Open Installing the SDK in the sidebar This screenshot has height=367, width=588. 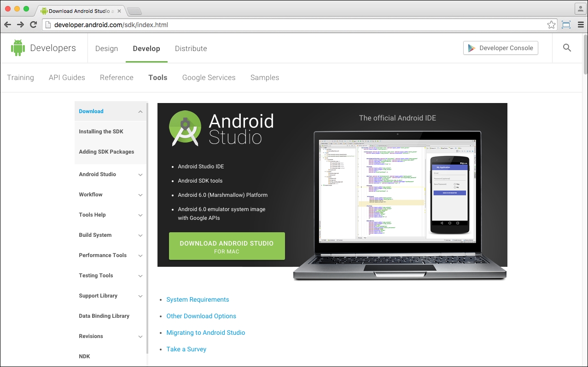coord(101,132)
